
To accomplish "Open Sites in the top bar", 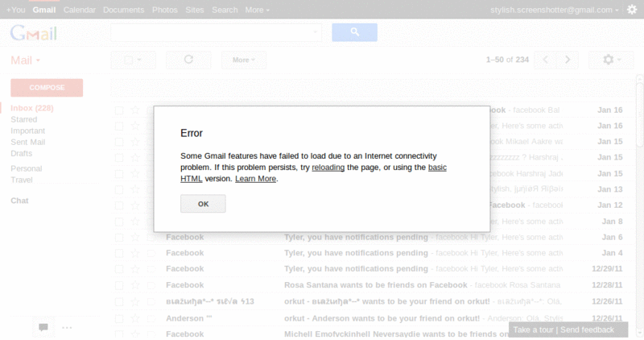I will tap(195, 10).
